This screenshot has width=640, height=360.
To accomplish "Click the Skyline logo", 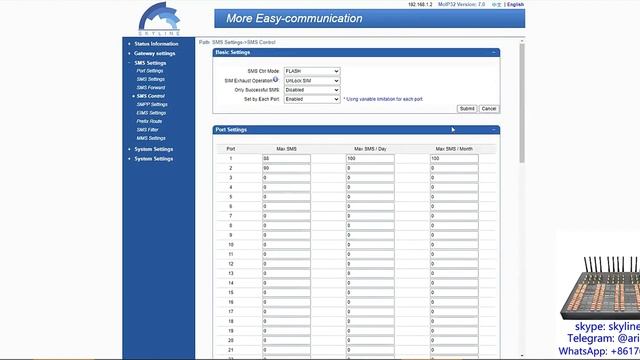I will [x=159, y=18].
